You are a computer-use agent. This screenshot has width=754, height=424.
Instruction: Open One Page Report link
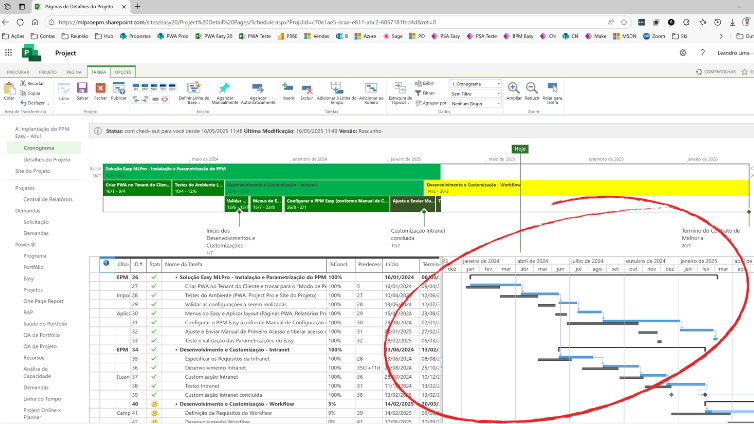click(43, 301)
